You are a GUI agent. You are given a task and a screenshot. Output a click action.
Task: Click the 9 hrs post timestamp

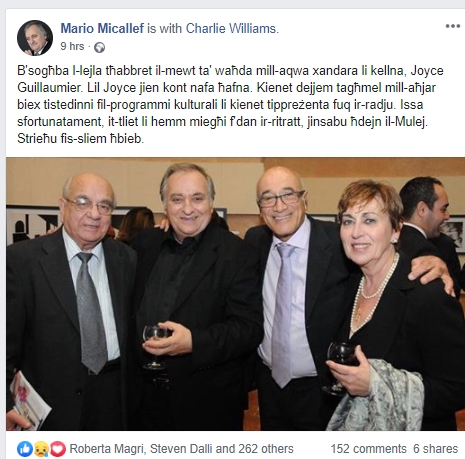click(x=72, y=46)
